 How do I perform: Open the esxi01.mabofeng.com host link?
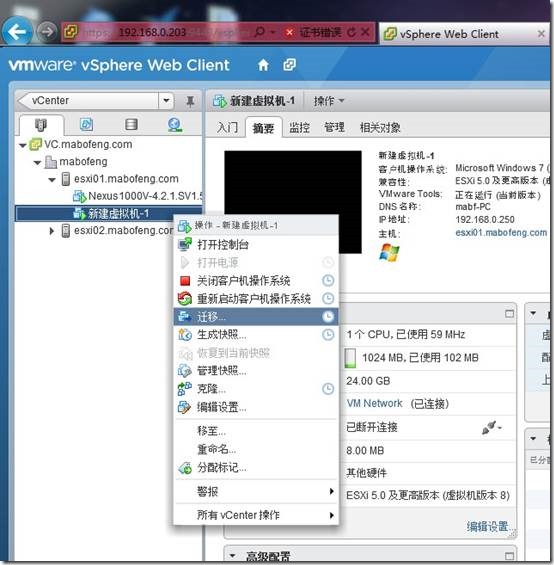click(501, 233)
